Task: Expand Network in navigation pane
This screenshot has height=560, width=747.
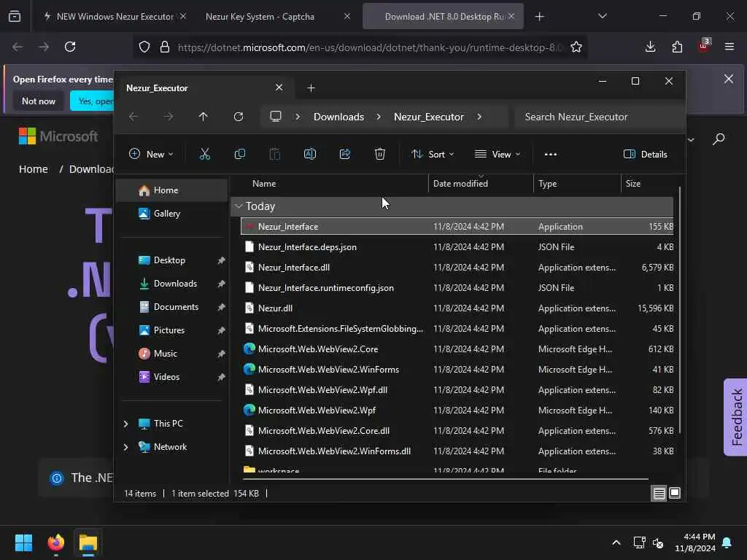Action: (x=125, y=447)
